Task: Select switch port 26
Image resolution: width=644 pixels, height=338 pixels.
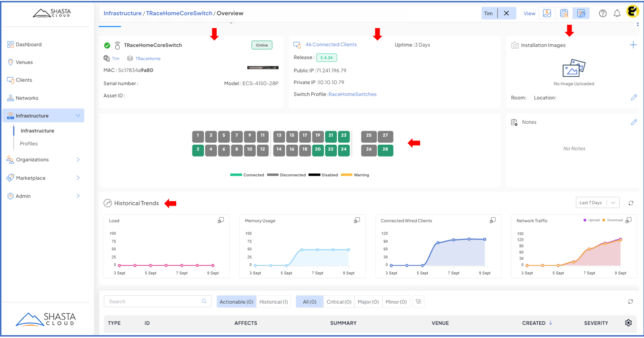Action: tap(369, 150)
